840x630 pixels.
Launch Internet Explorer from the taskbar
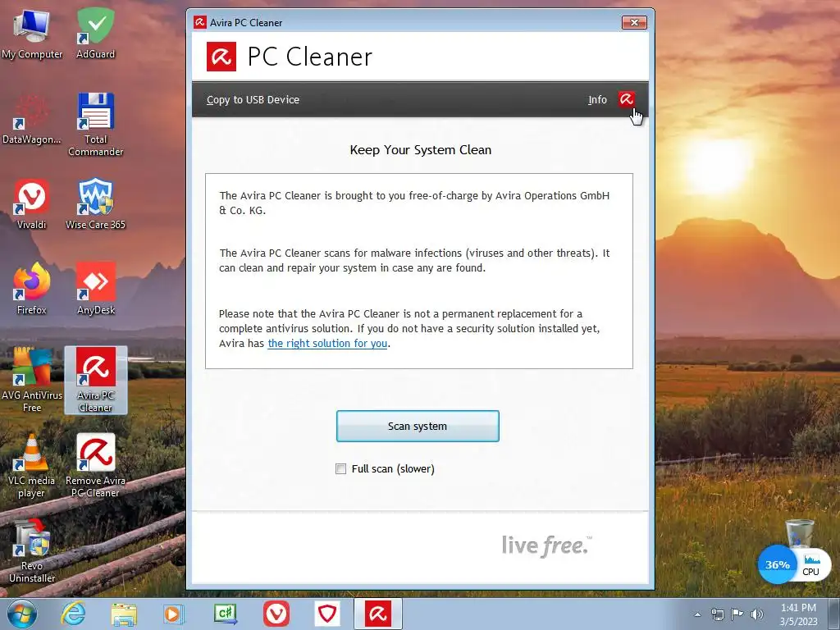tap(73, 614)
